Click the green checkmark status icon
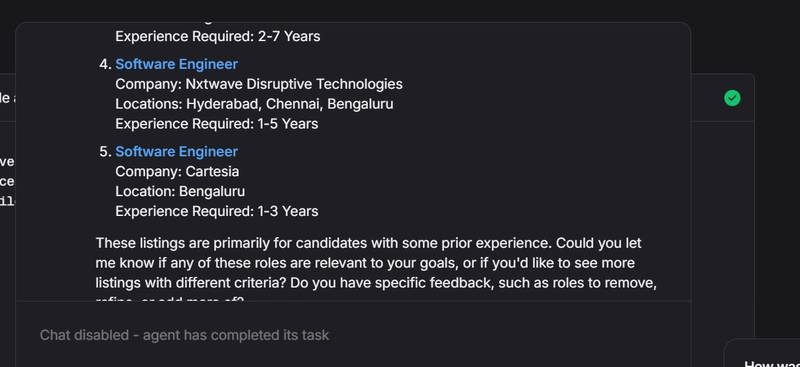Viewport: 800px width, 367px height. click(732, 98)
